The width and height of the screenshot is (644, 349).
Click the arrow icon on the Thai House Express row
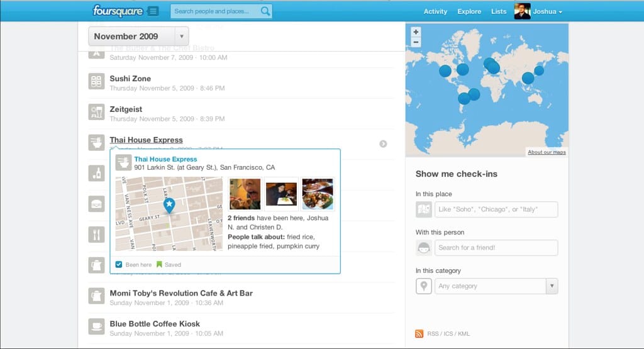coord(383,144)
